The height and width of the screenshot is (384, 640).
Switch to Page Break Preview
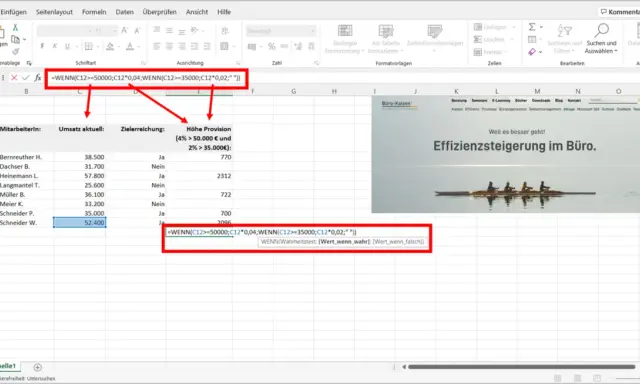click(x=597, y=378)
